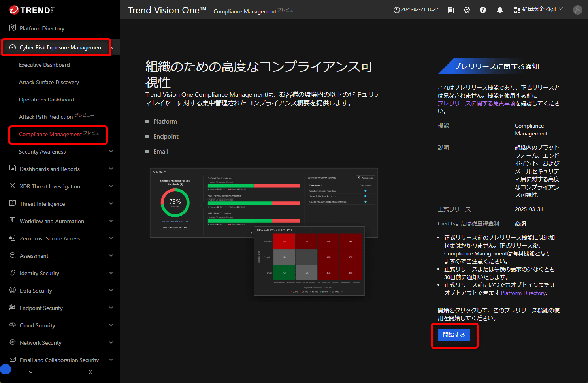Viewport: 588px width, 383px height.
Task: Click the Assessment icon
Action: (13, 255)
